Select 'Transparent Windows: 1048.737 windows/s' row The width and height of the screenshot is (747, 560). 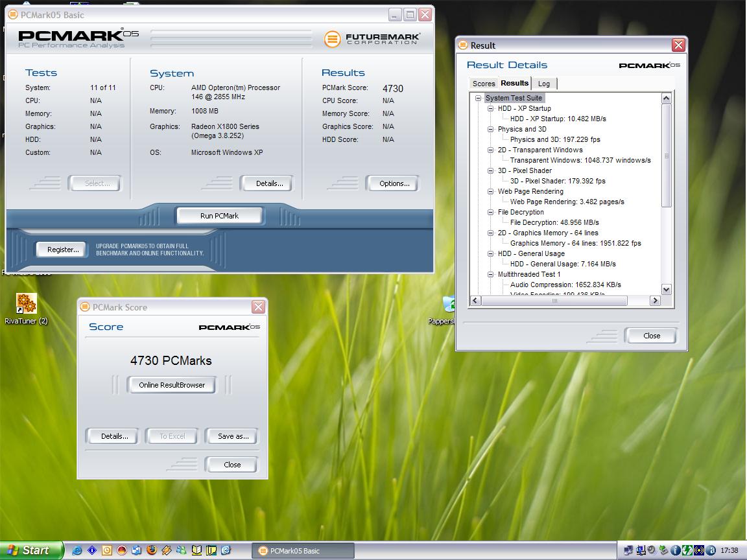(580, 161)
